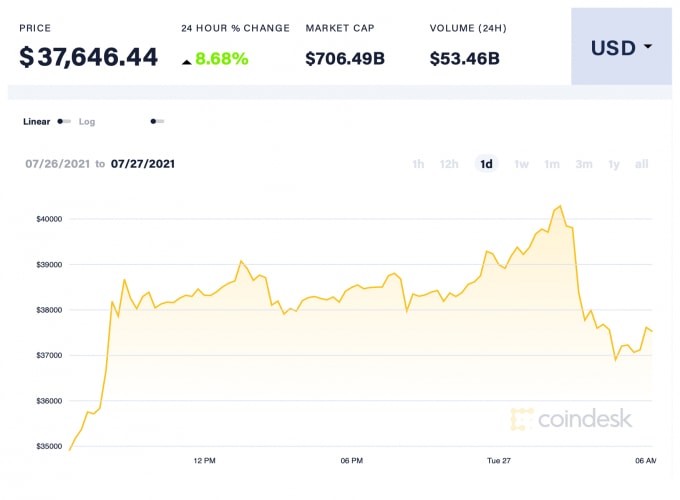Click the price value $37,646.44
680x500 pixels.
coord(88,57)
